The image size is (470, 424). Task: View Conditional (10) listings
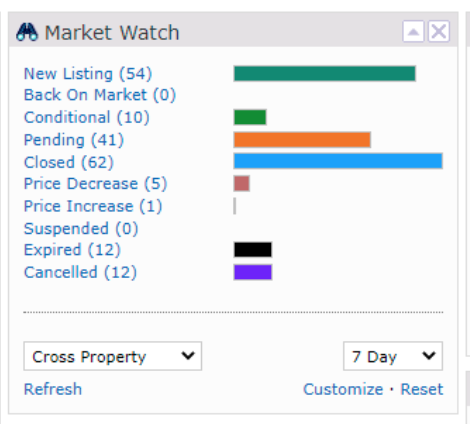click(x=87, y=117)
